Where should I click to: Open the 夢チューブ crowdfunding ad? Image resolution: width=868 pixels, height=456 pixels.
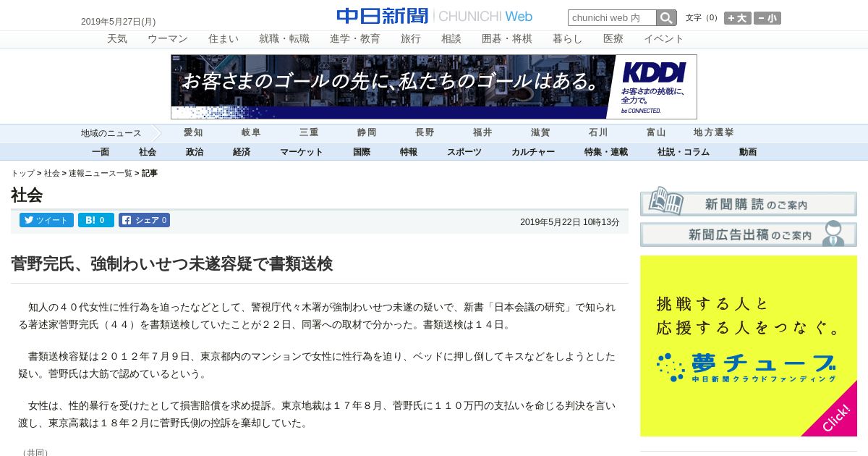point(749,346)
